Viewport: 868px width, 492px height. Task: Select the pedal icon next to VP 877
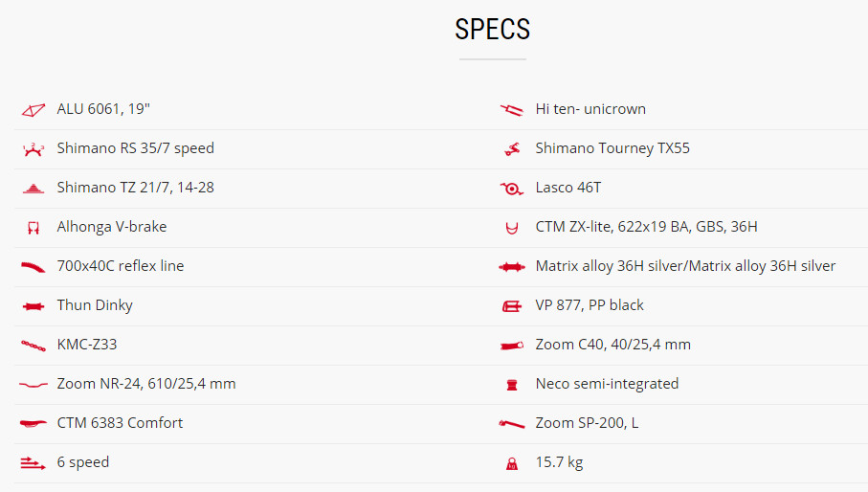pyautogui.click(x=511, y=306)
